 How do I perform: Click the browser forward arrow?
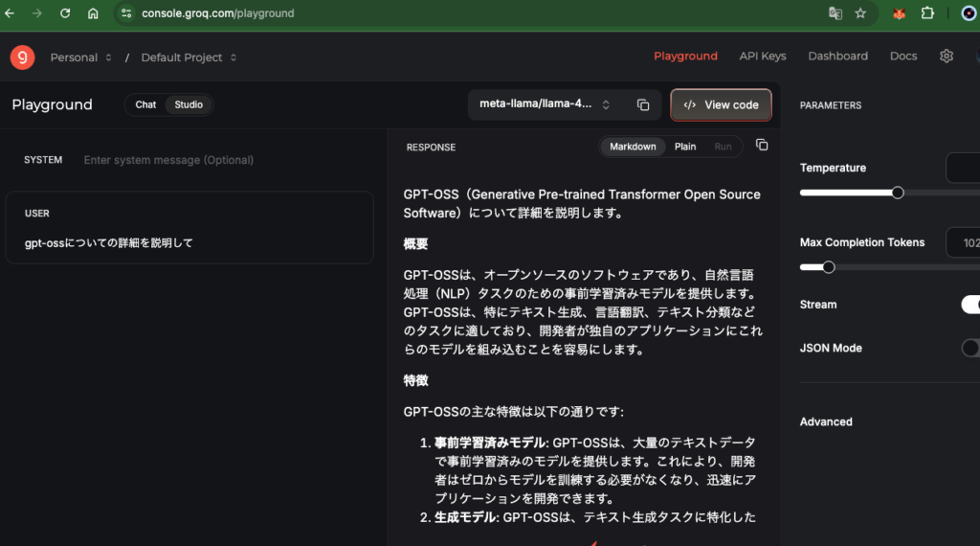pyautogui.click(x=37, y=13)
